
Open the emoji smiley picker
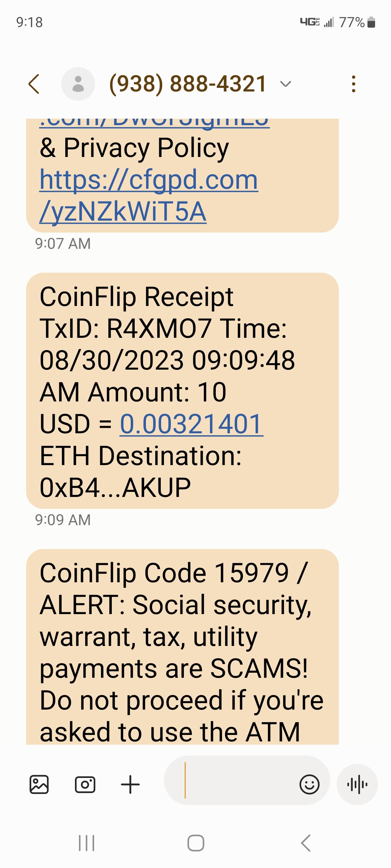pyautogui.click(x=310, y=784)
